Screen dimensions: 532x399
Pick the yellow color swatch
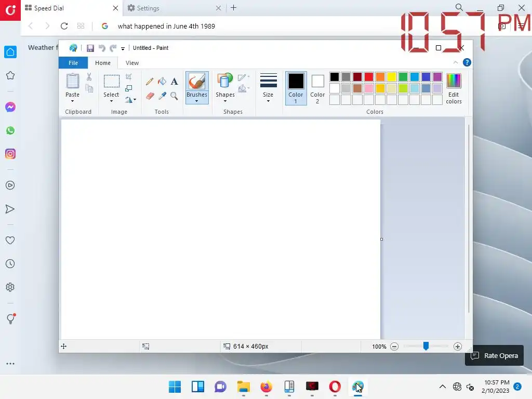392,77
